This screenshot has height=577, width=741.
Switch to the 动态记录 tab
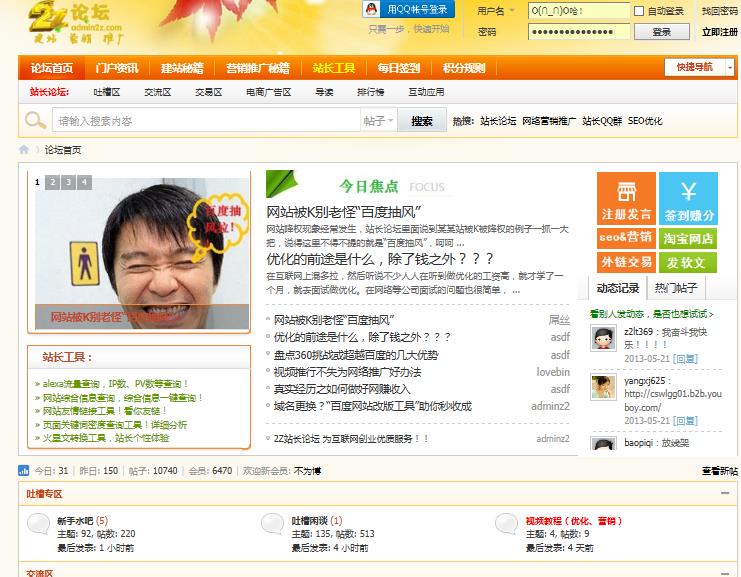[618, 288]
